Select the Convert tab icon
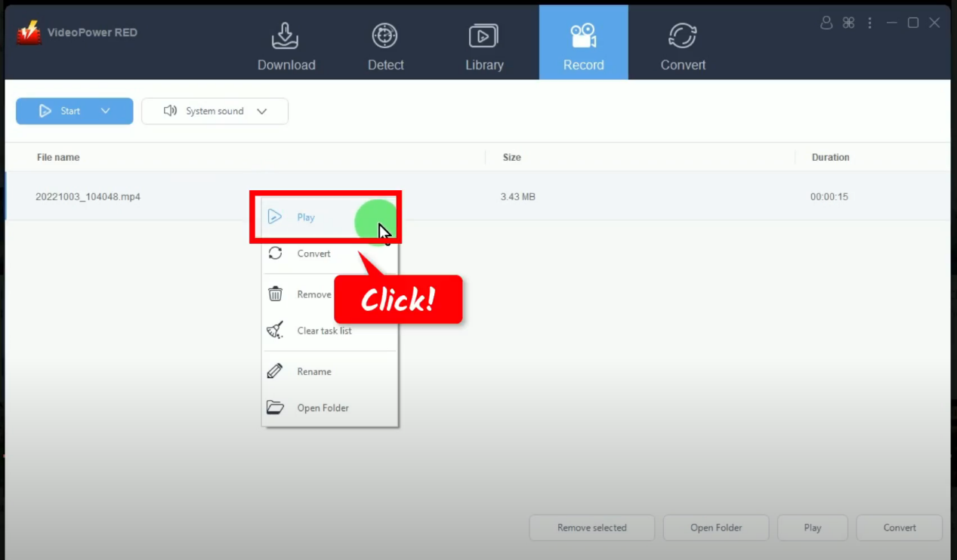Viewport: 957px width, 560px height. coord(682,35)
